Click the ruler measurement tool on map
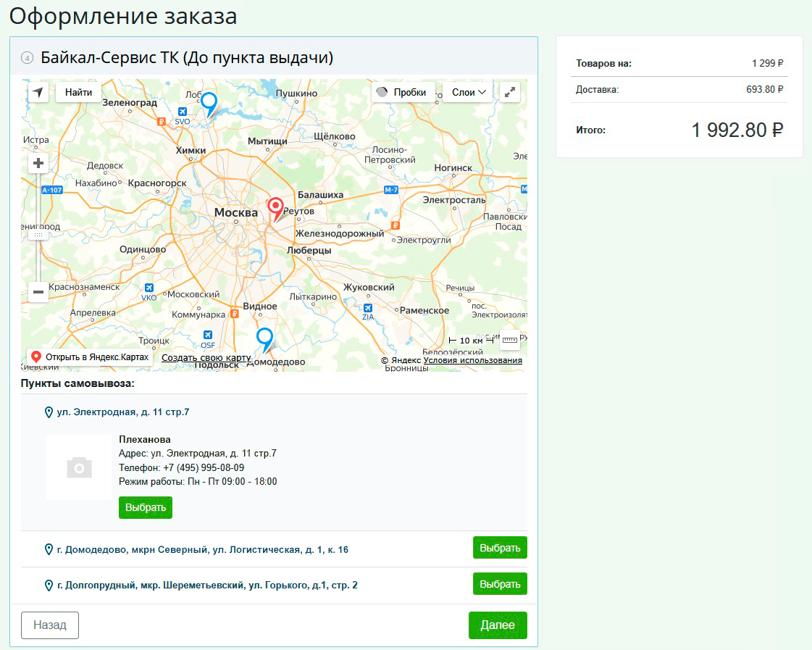The image size is (812, 650). [510, 339]
